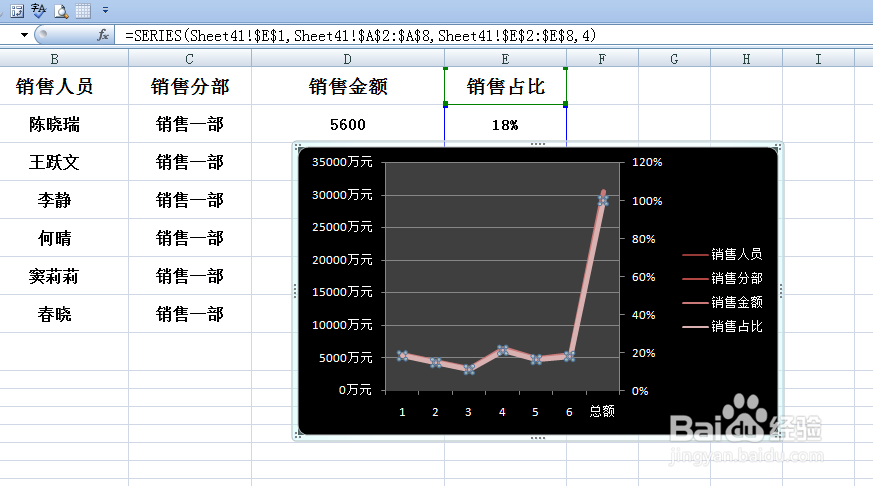Viewport: 873px width, 486px height.
Task: Select the cell with value 5600
Action: pos(348,124)
